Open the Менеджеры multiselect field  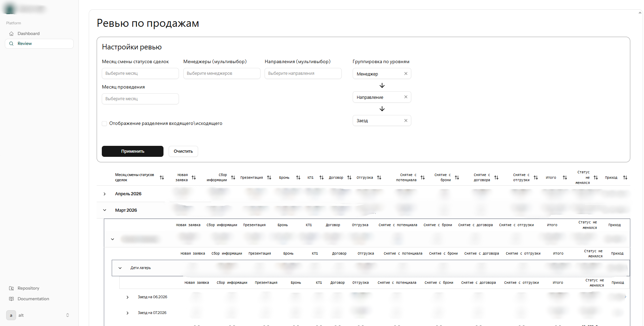[221, 73]
